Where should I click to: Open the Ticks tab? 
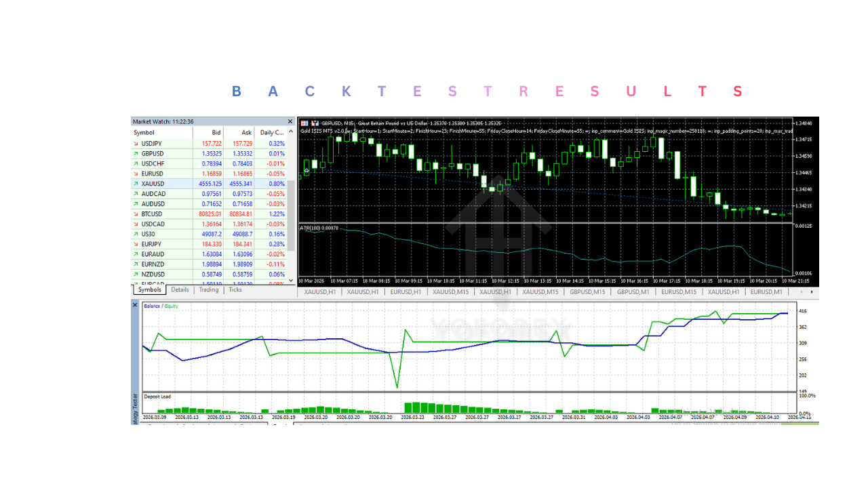(235, 289)
